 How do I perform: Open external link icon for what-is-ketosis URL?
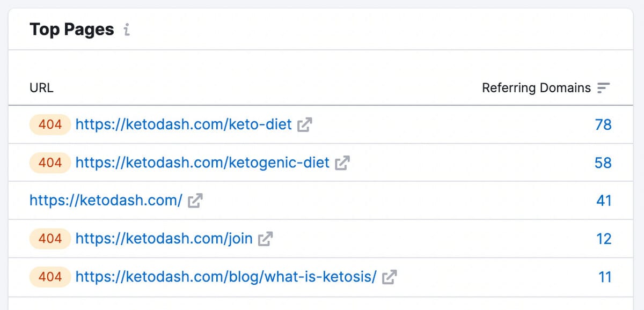(x=389, y=277)
